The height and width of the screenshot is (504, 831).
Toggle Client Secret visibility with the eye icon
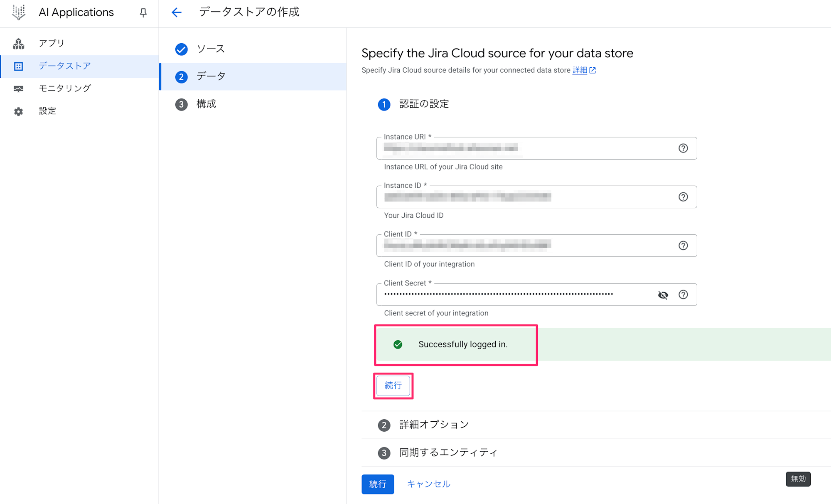[663, 295]
